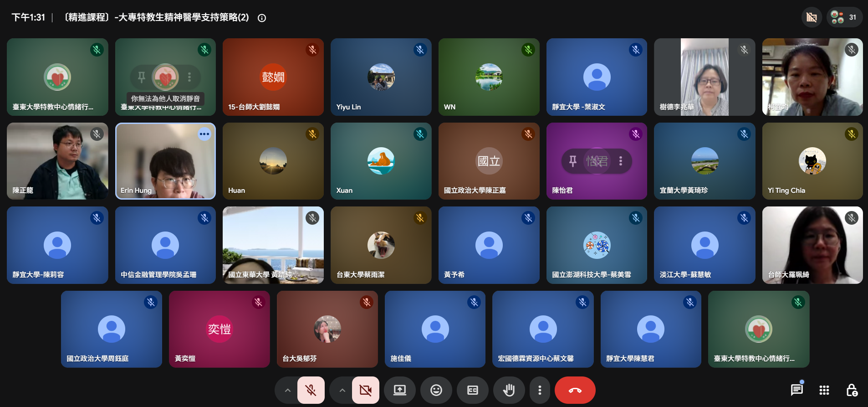Open three-dot options on 陳怡君's tile

point(621,161)
